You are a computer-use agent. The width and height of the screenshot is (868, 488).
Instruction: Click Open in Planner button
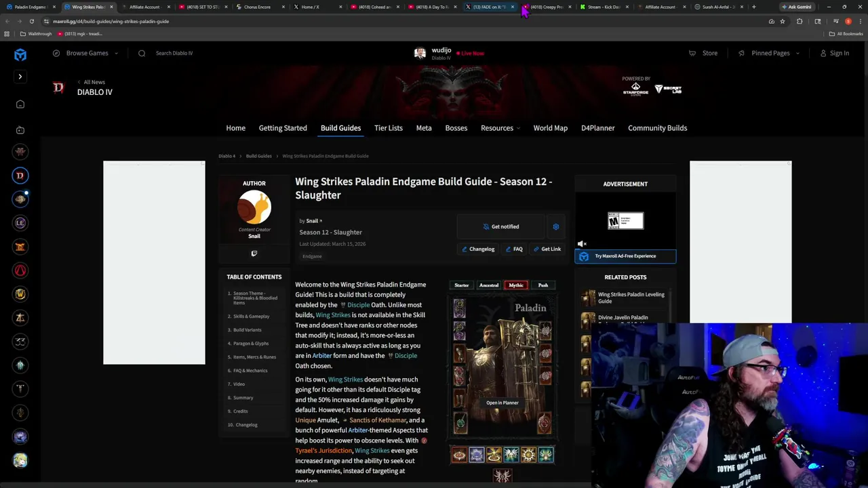click(502, 403)
